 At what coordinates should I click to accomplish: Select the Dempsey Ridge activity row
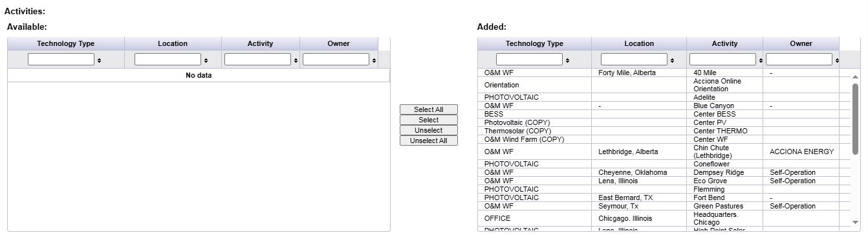point(664,173)
